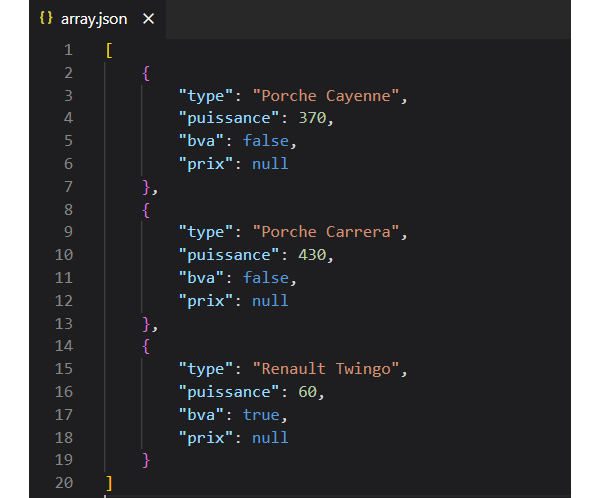
Task: Click the false value on line 5
Action: coord(266,141)
